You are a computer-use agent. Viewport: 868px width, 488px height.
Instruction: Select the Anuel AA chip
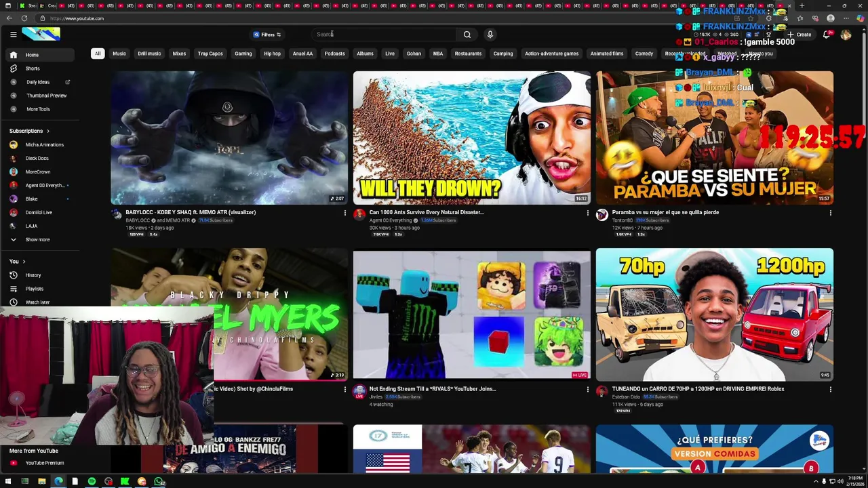tap(303, 54)
